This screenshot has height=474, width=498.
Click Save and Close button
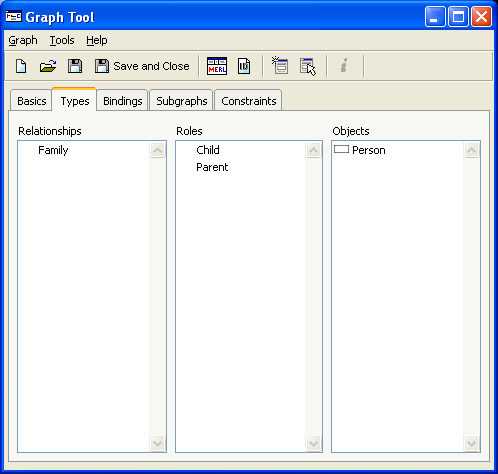(x=142, y=66)
